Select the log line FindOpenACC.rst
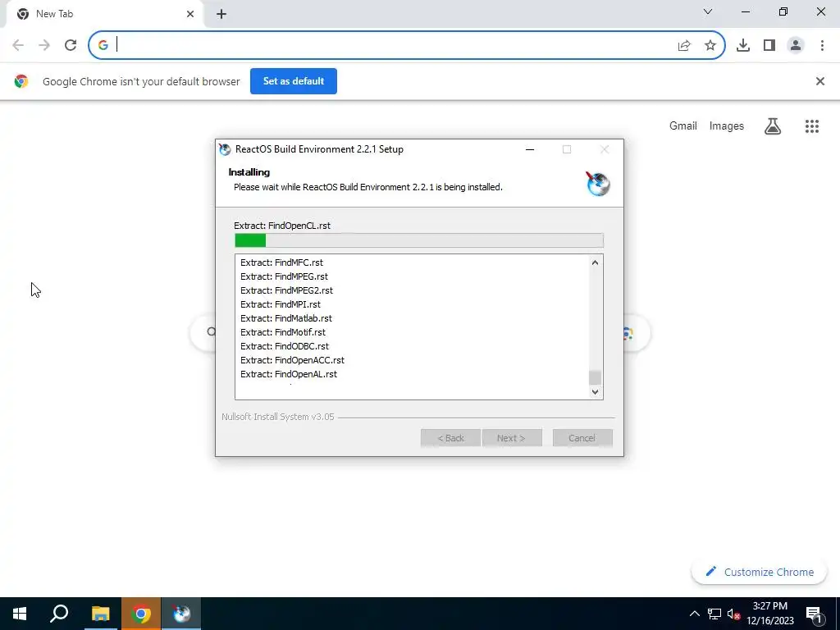The image size is (840, 630). point(293,360)
